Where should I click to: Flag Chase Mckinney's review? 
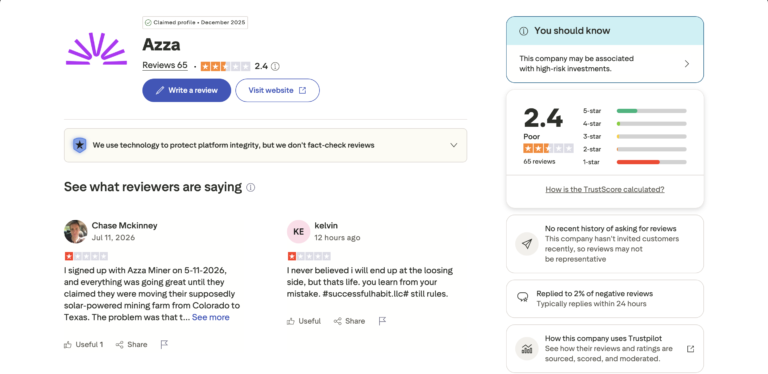point(164,345)
